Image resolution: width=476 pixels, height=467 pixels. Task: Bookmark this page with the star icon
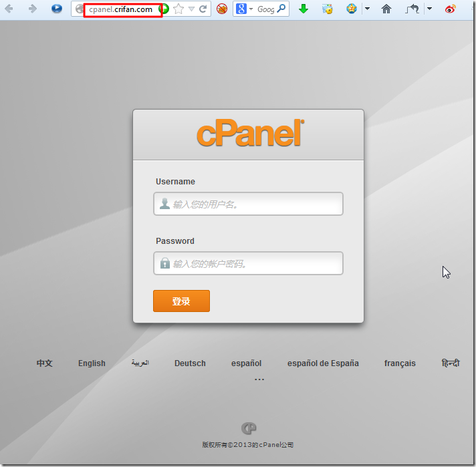178,9
